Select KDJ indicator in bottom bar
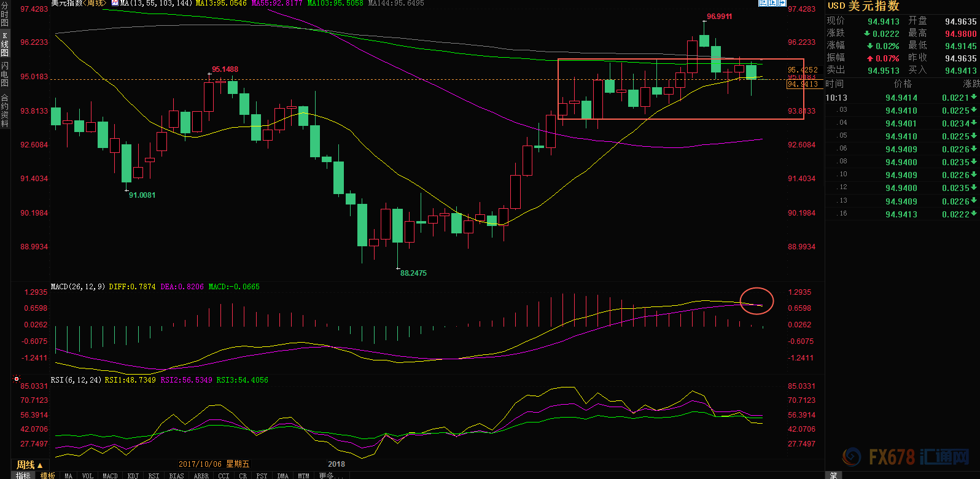The height and width of the screenshot is (479, 980). (x=133, y=475)
